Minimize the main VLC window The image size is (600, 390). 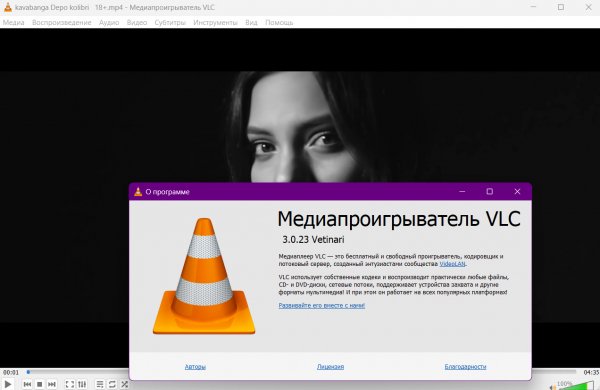click(x=533, y=7)
